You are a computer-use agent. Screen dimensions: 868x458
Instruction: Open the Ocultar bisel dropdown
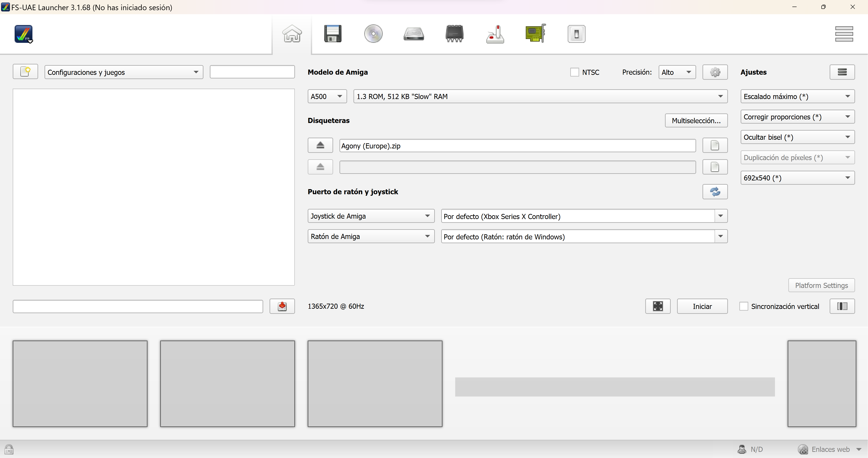[798, 137]
